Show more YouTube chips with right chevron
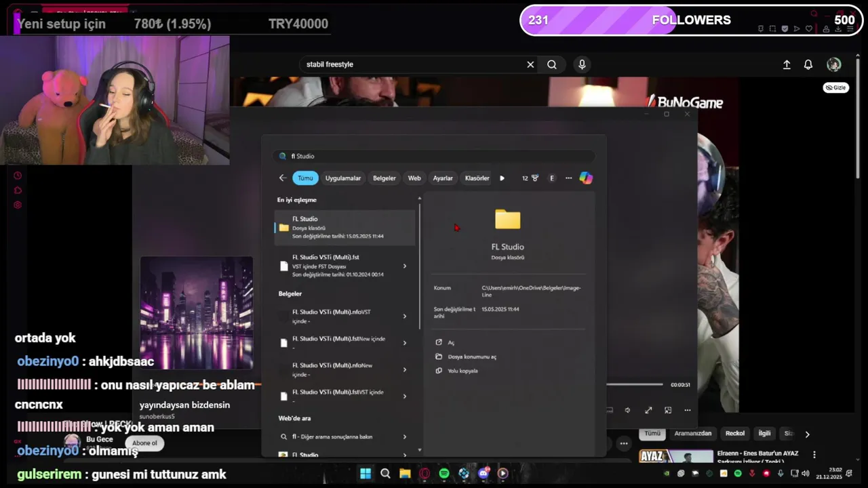This screenshot has width=868, height=488. tap(807, 434)
